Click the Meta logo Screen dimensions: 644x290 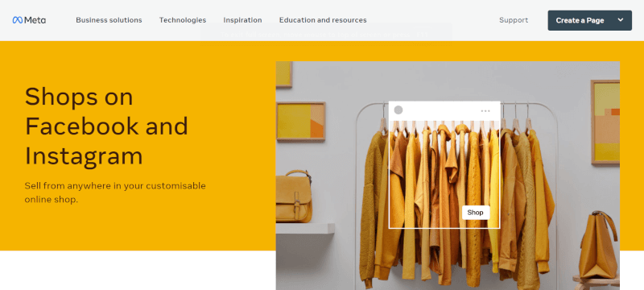coord(29,20)
